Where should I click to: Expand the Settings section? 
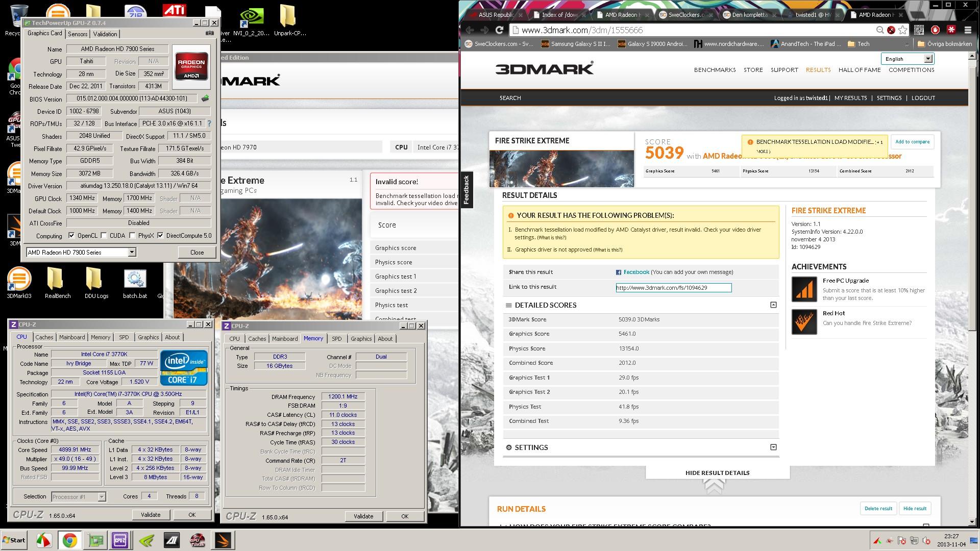[773, 447]
